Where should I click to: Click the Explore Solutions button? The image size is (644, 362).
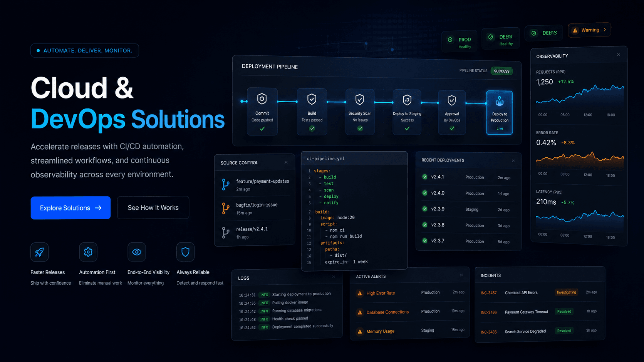coord(70,208)
